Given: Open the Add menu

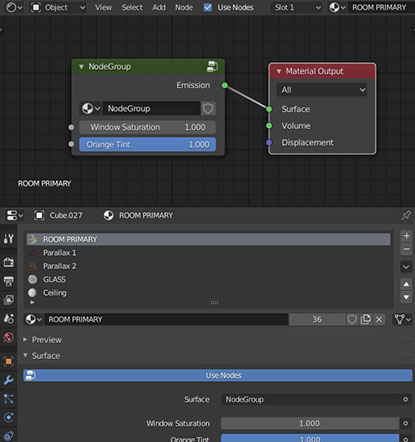Looking at the screenshot, I should (159, 7).
